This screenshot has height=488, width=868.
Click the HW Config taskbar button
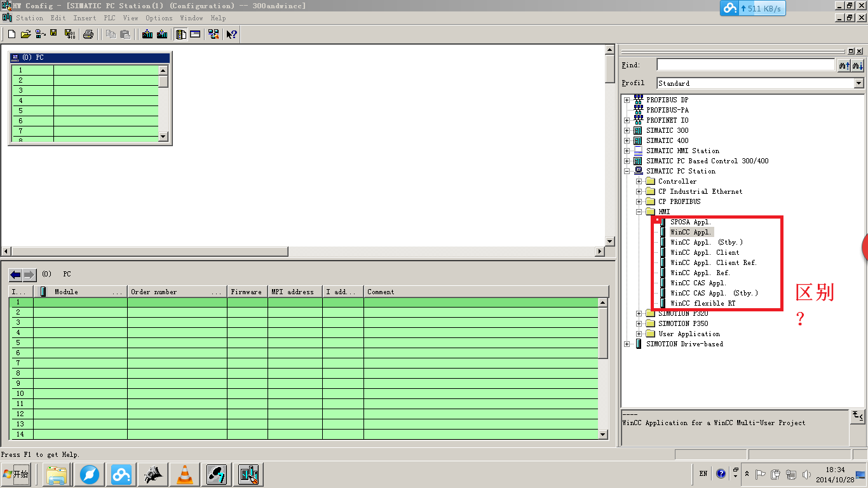tap(248, 474)
